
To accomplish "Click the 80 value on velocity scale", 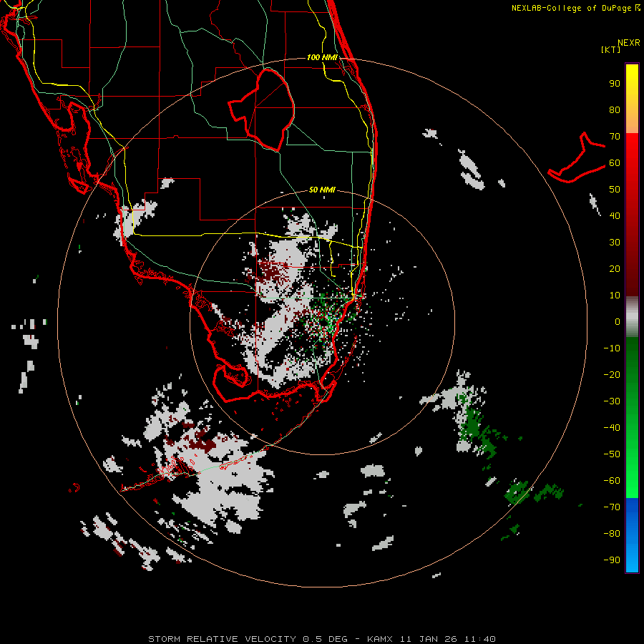I will (615, 110).
